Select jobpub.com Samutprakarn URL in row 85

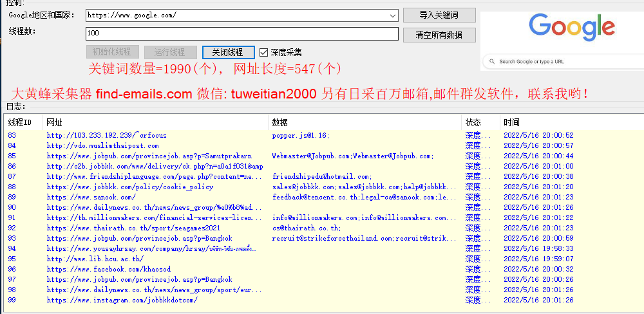tap(149, 156)
